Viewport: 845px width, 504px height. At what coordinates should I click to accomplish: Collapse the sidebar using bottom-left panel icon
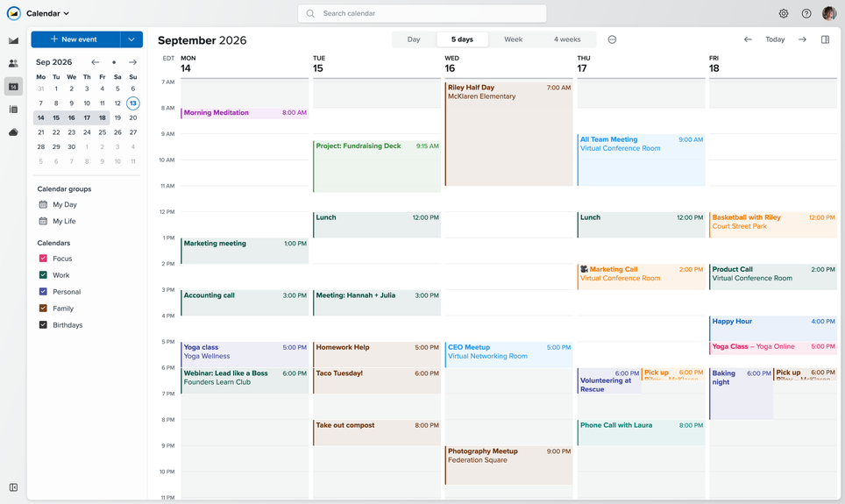click(x=13, y=487)
